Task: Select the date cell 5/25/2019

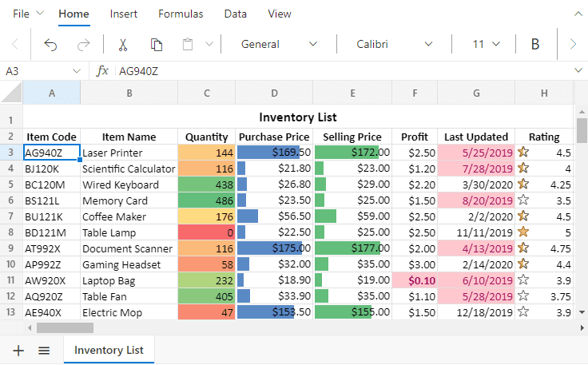Action: click(476, 153)
